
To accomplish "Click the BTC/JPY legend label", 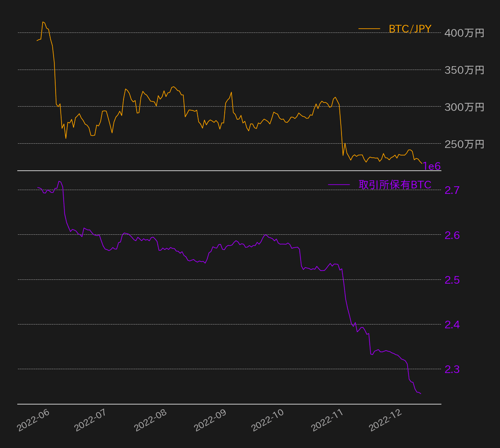I will coord(410,29).
